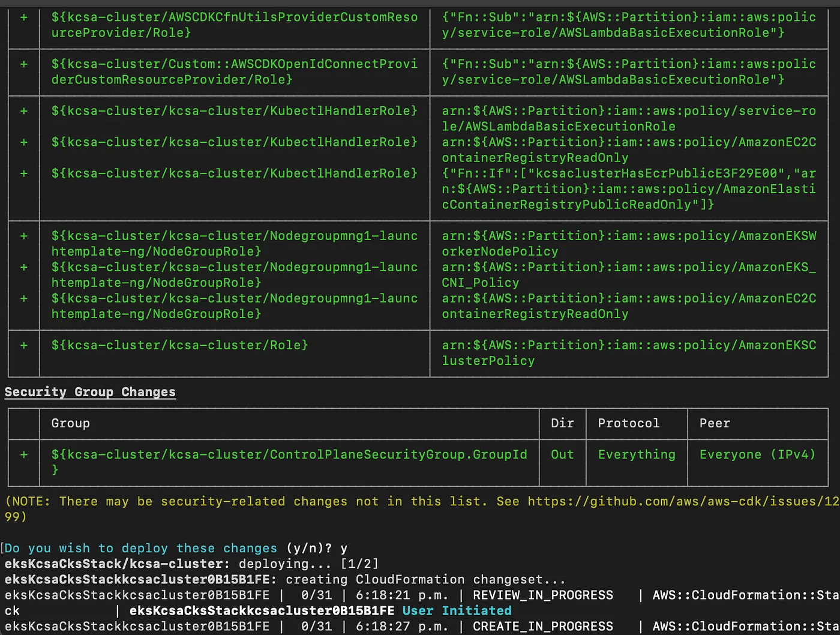Click the REVIEW_IN_PROGRESS status text
Image resolution: width=840 pixels, height=635 pixels.
point(543,595)
